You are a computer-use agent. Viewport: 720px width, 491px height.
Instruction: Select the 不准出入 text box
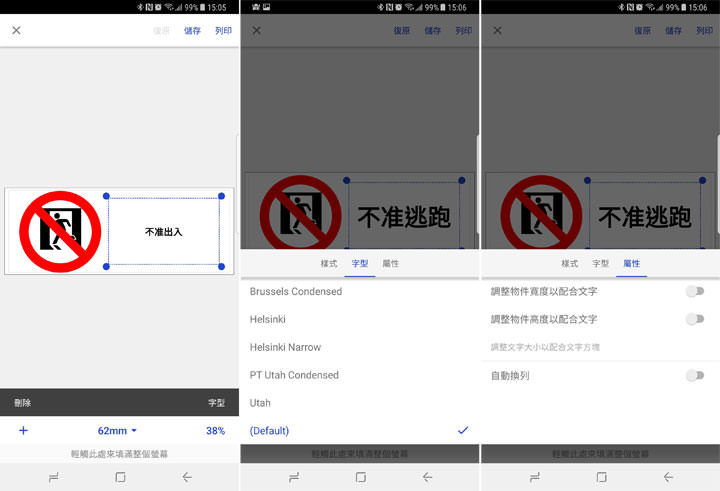click(164, 232)
